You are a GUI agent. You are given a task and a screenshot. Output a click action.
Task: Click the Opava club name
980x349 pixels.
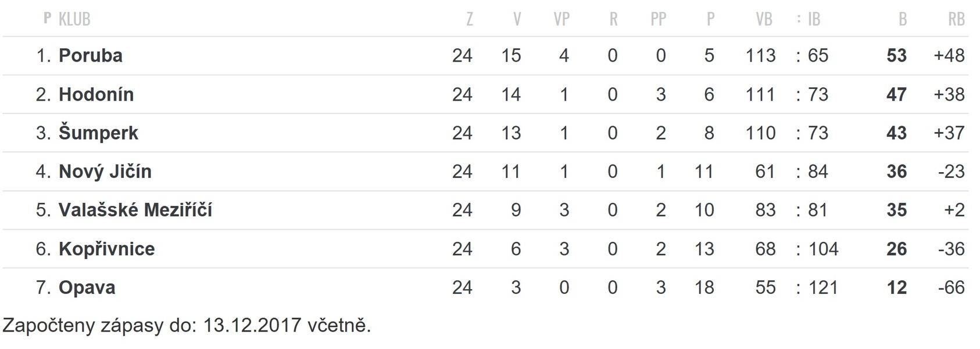tap(87, 287)
